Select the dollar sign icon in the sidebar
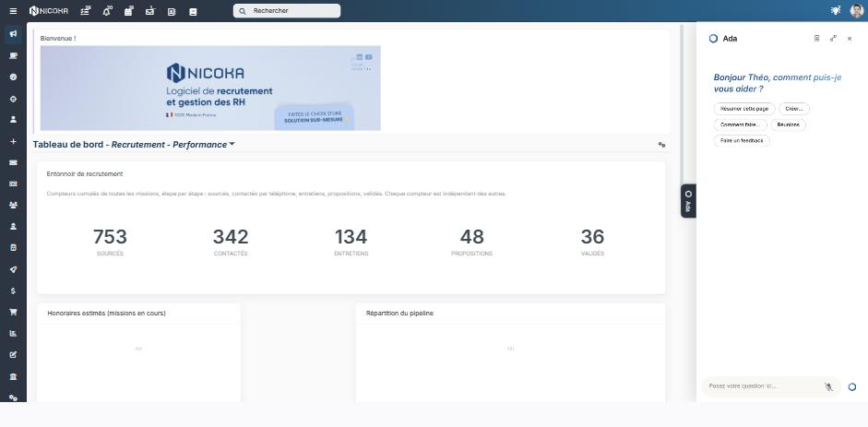This screenshot has height=427, width=868. (x=13, y=291)
